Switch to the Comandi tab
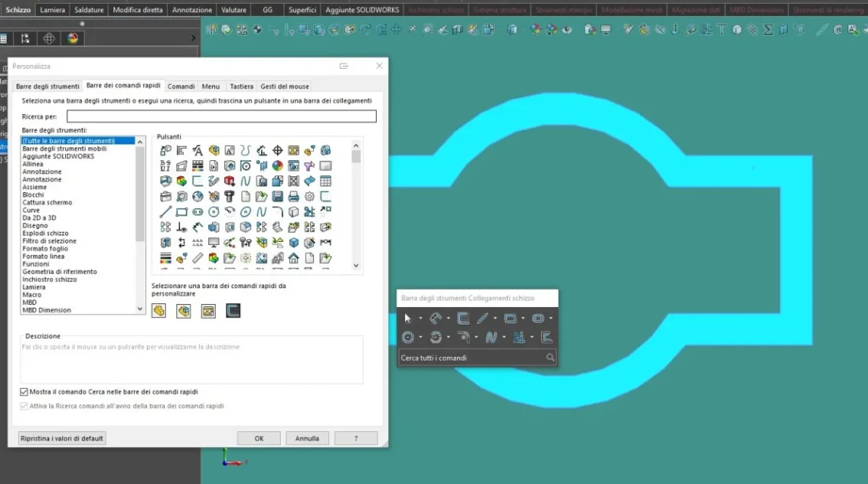The height and width of the screenshot is (484, 868). pos(181,86)
